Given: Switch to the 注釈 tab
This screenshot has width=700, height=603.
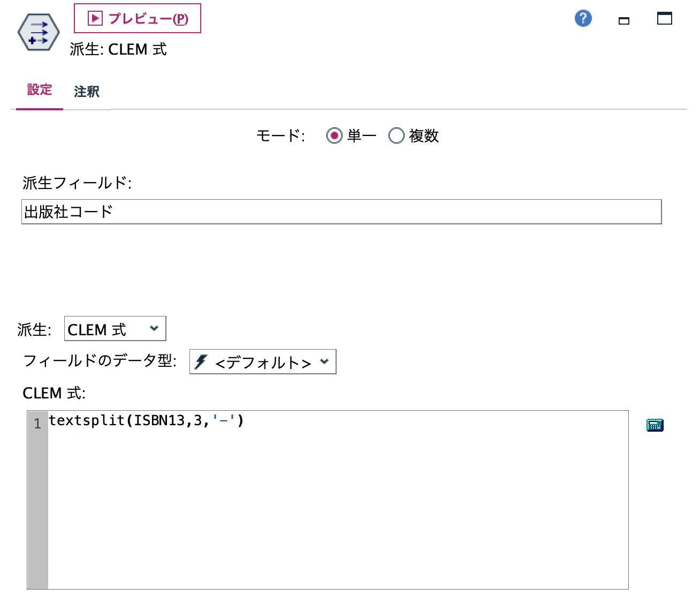Looking at the screenshot, I should click(87, 92).
